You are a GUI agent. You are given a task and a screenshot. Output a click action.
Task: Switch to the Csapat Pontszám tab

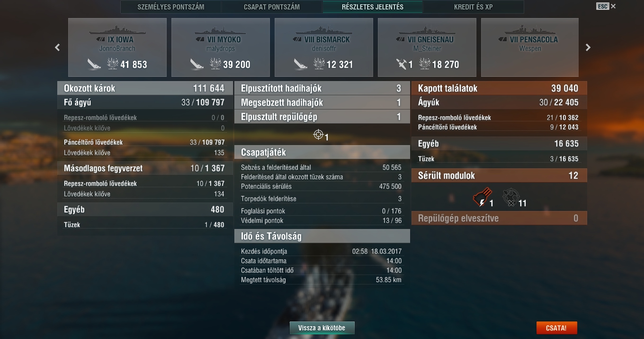coord(272,7)
